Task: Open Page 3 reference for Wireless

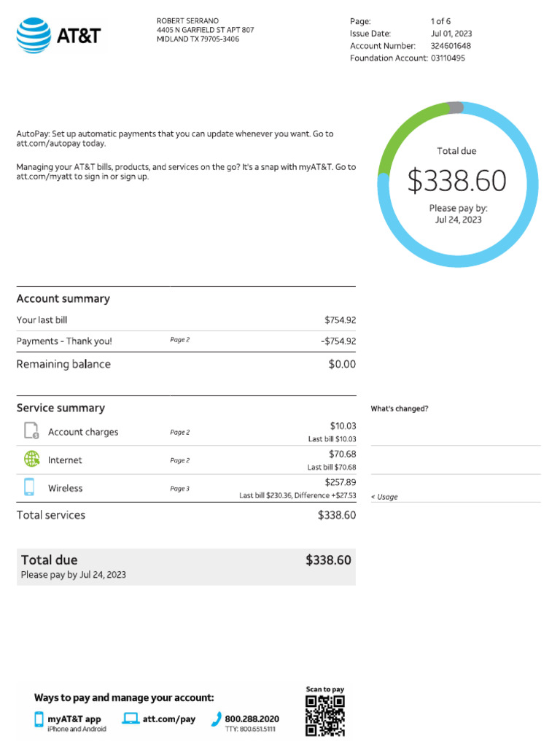Action: coord(180,488)
